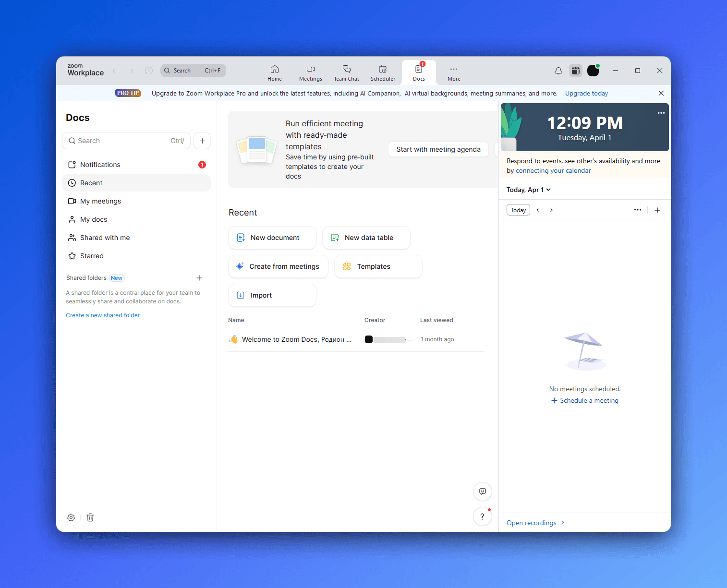Image resolution: width=727 pixels, height=588 pixels.
Task: Open Docs settings gear
Action: 71,517
